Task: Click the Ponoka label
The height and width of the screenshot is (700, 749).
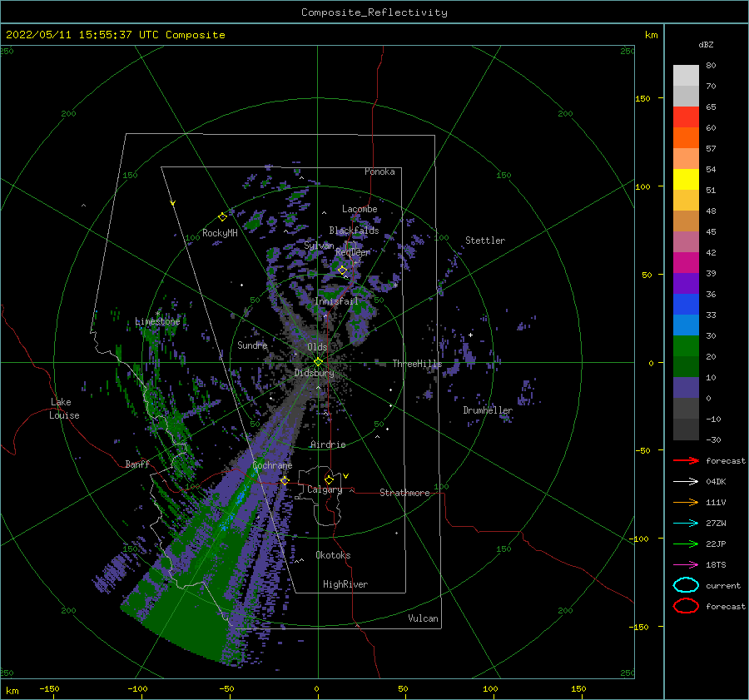Action: 379,171
